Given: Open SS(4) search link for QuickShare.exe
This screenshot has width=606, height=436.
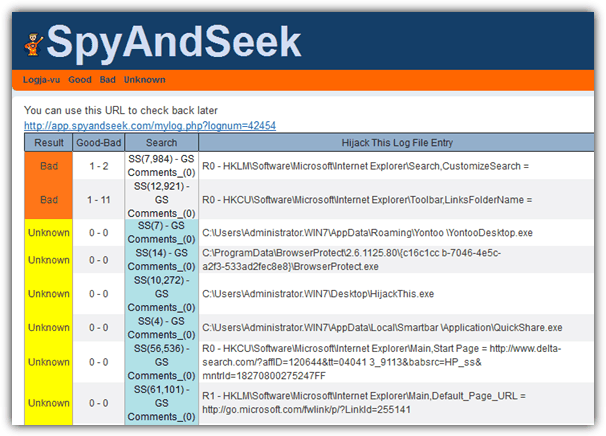Looking at the screenshot, I should click(161, 321).
